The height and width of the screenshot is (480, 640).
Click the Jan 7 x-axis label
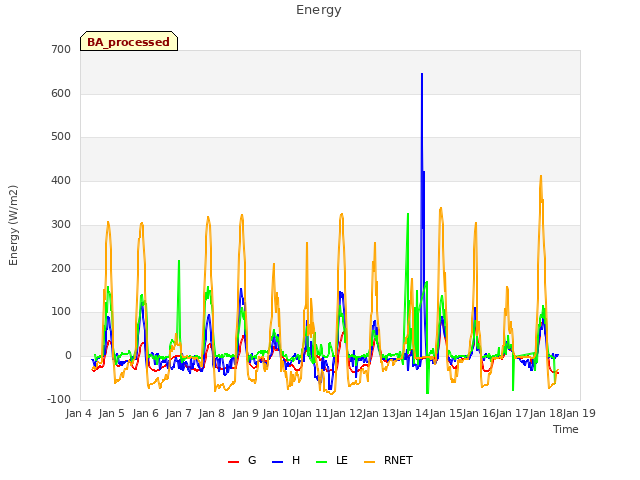click(x=179, y=413)
